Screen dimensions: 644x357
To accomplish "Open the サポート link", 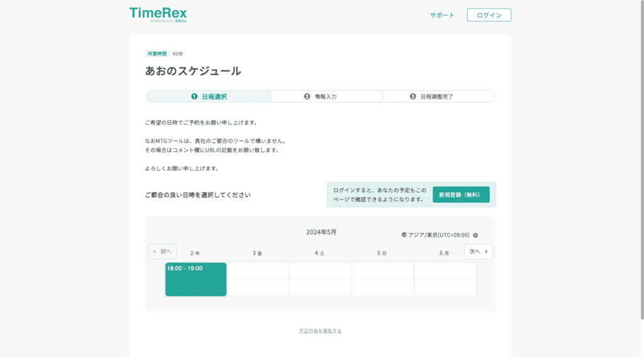I will pyautogui.click(x=442, y=15).
